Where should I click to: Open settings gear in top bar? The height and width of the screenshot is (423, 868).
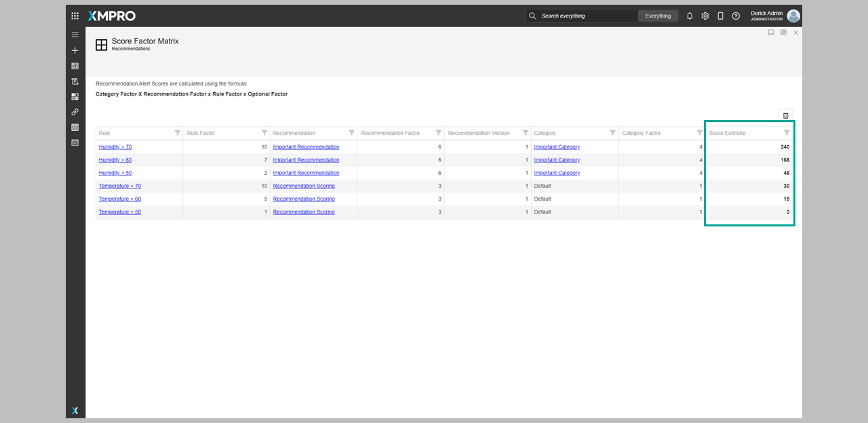[x=705, y=16]
